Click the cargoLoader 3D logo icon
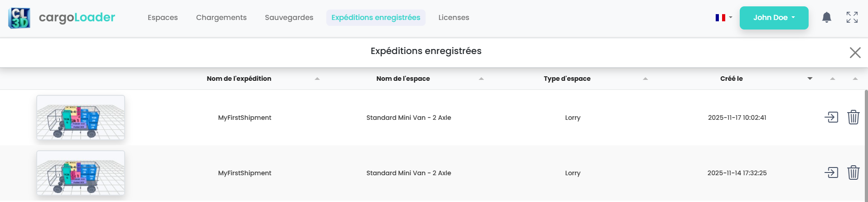Viewport: 868px width, 202px height. point(19,18)
